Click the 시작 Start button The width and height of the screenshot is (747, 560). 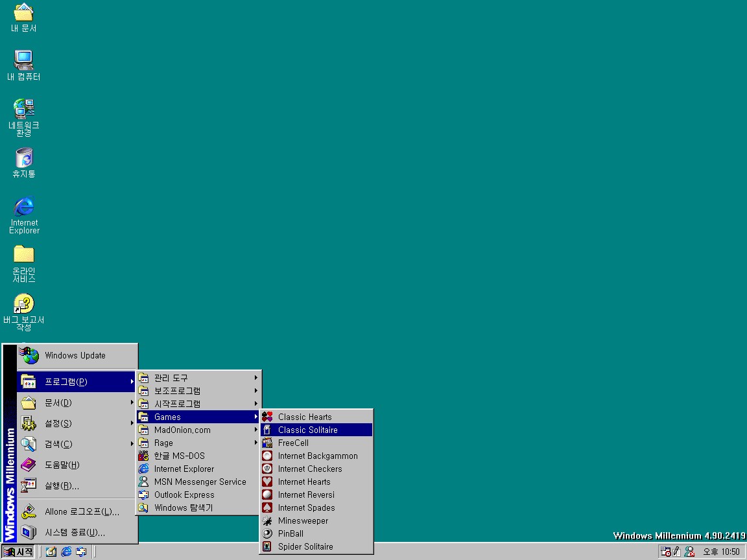pos(18,552)
